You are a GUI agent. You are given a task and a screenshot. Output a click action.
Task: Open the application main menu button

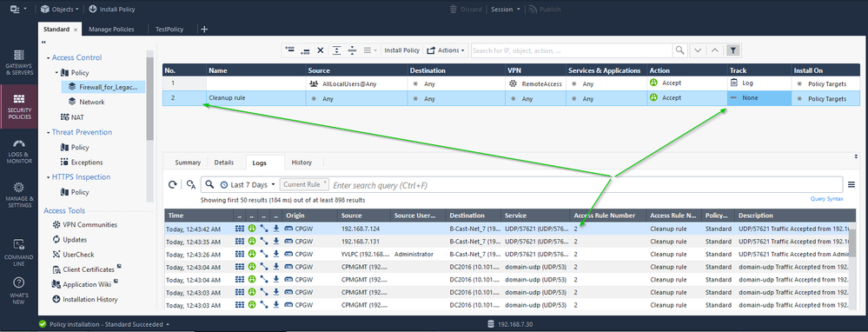coord(17,9)
